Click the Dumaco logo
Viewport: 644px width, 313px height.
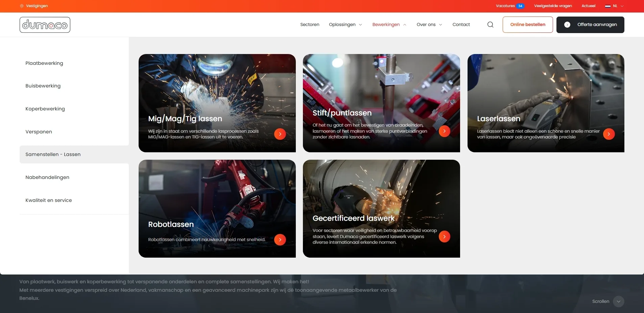coord(45,25)
